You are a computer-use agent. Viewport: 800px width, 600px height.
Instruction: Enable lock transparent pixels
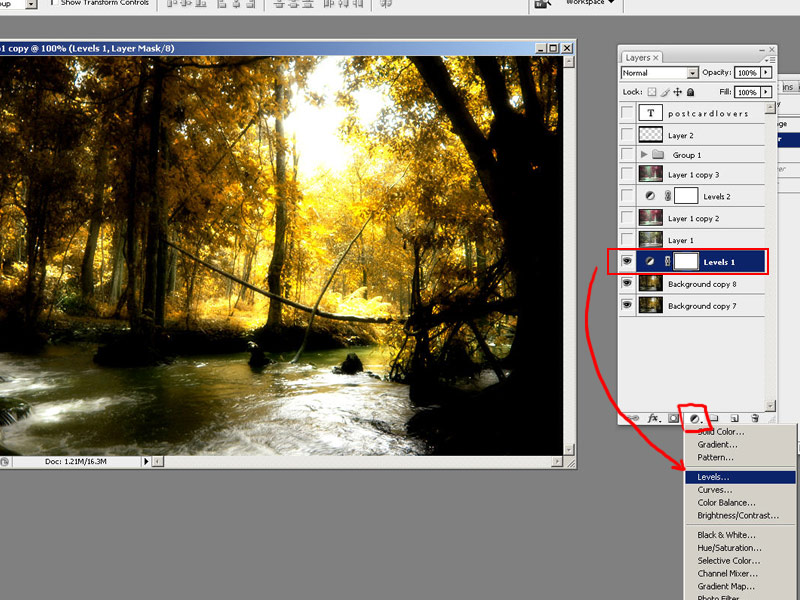click(652, 92)
